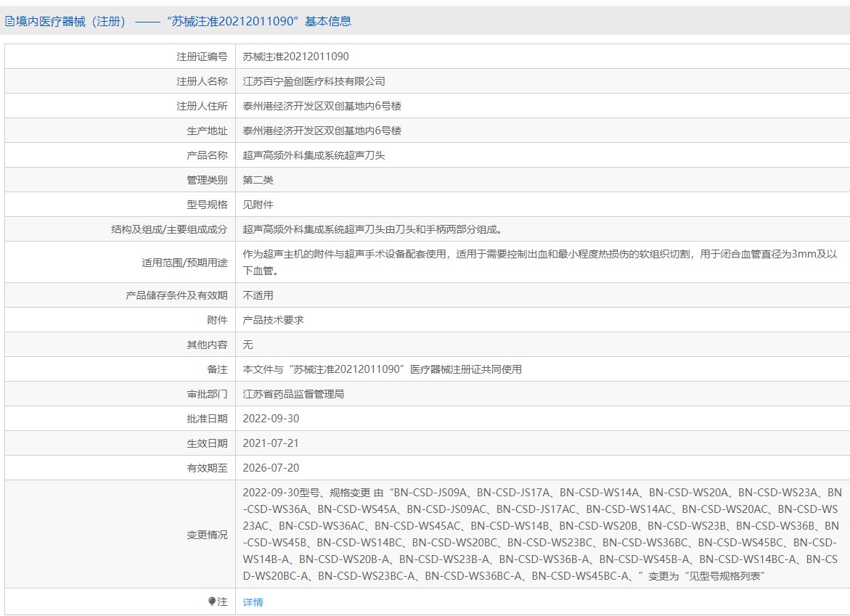Click the 无 value in the 其他内容 row
The width and height of the screenshot is (850, 616).
(248, 345)
